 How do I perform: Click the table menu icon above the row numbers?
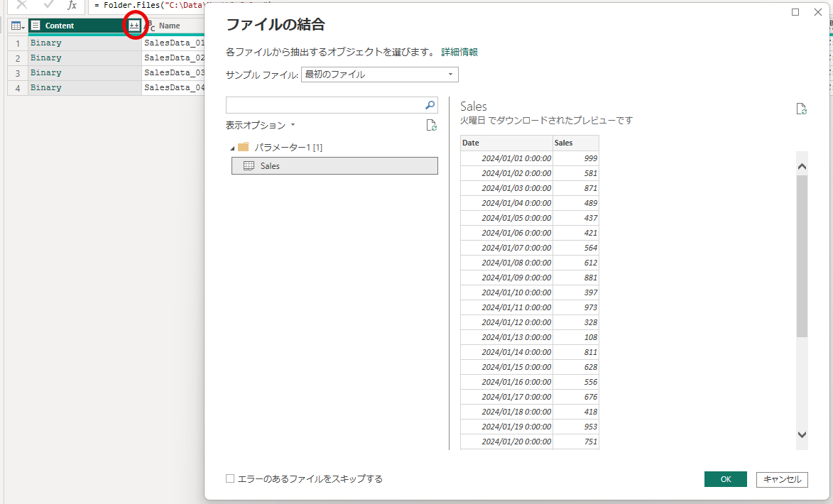click(18, 26)
